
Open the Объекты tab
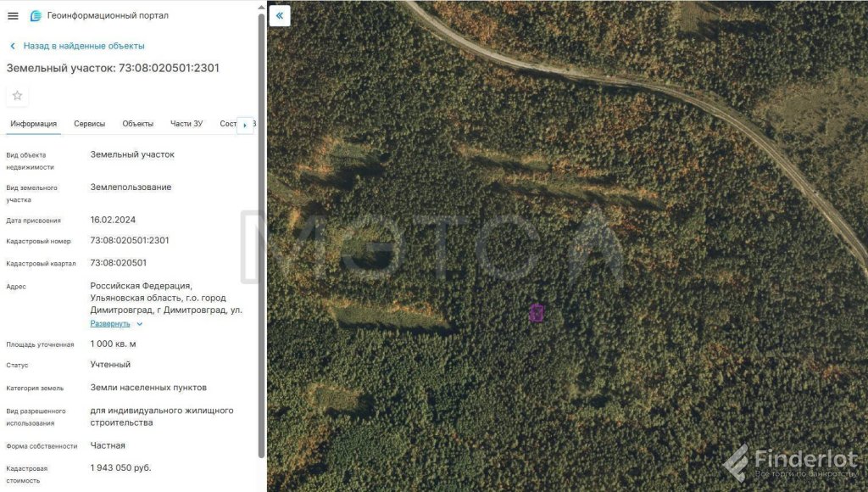138,124
